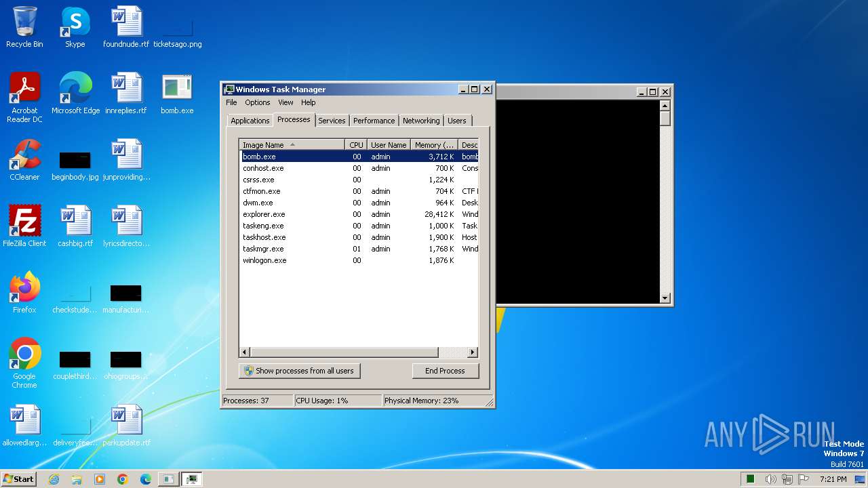This screenshot has width=868, height=488.
Task: Select the taskeng.exe process row
Action: click(x=359, y=226)
